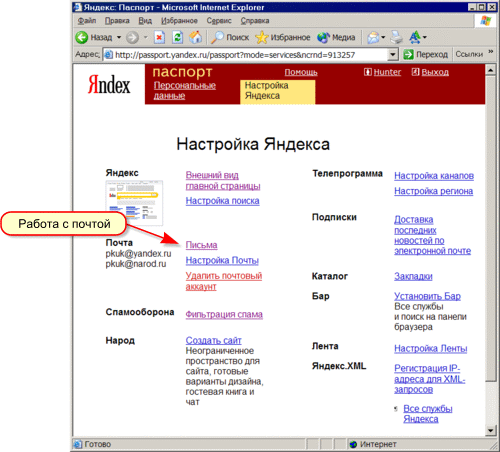
Task: Open the address bar URL dropdown
Action: [x=393, y=54]
